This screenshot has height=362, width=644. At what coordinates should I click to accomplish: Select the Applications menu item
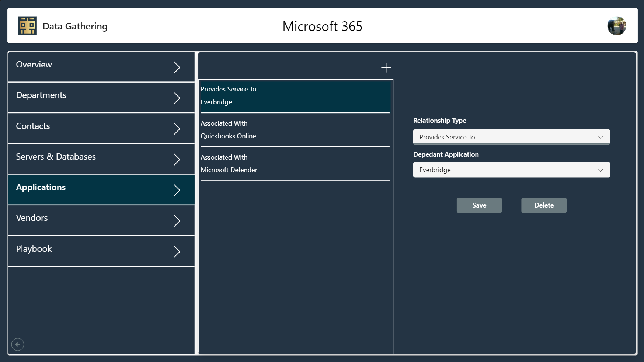tap(101, 189)
